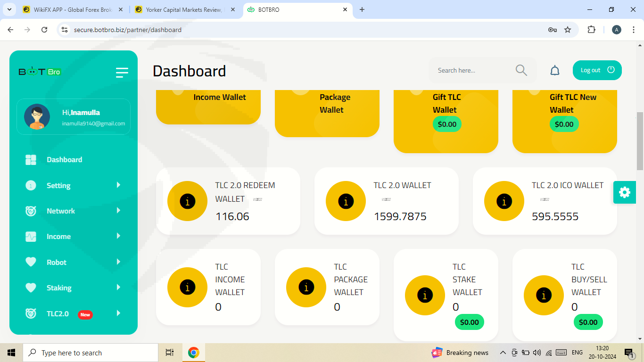Click info icon of TLC Income Wallet
Viewport: 644px width, 362px height.
click(187, 287)
